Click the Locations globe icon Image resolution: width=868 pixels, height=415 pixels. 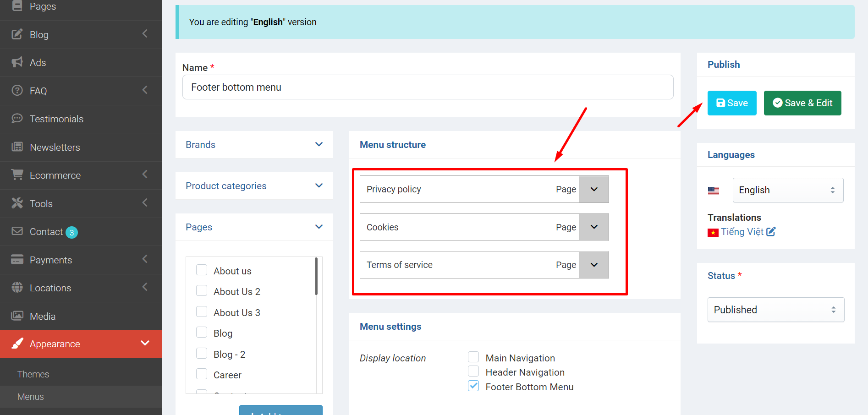click(17, 287)
